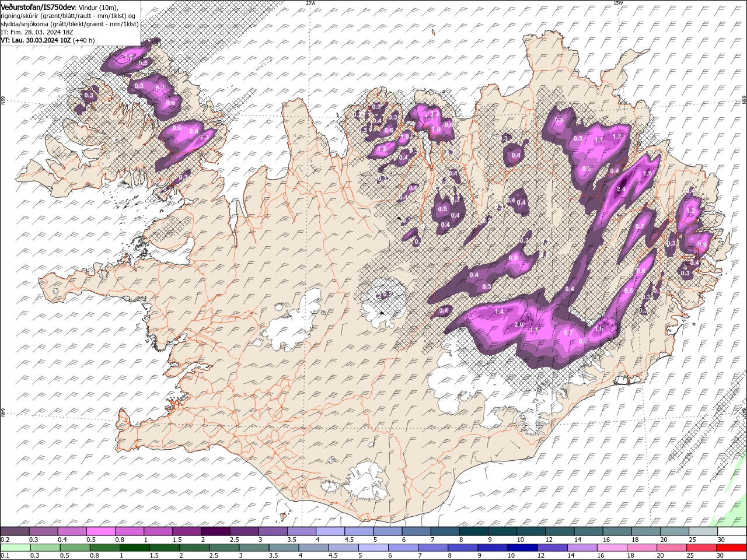Pick the pale grey upper swatch starting at 25
Screen dimensions: 747x560
[703, 531]
